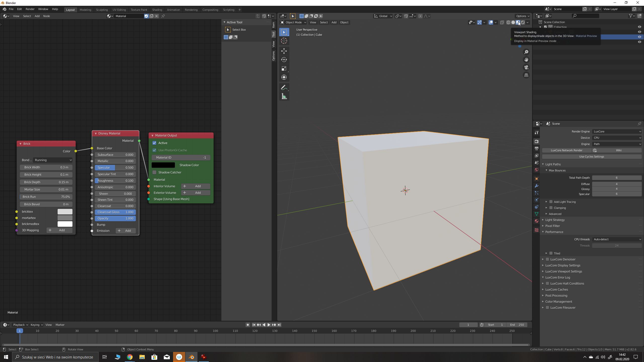This screenshot has width=644, height=362.
Task: Enable the LuxCore Denoiser checkbox
Action: (547, 259)
